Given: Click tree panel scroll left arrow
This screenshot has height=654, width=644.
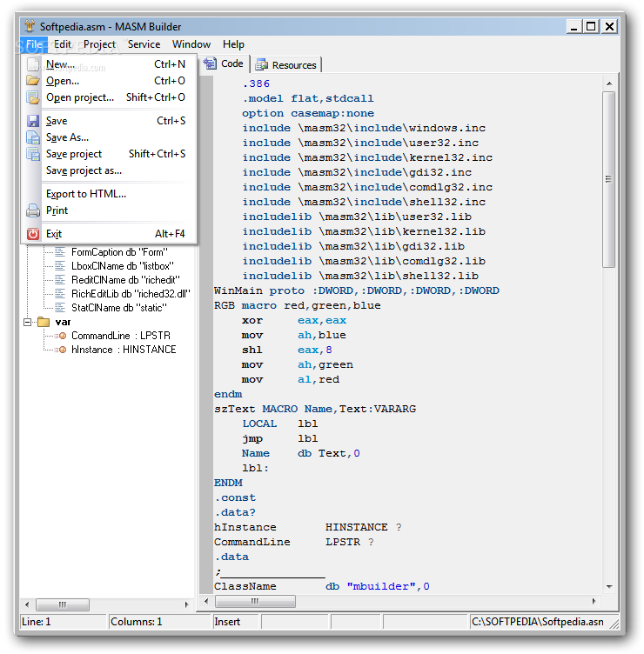Looking at the screenshot, I should (x=27, y=604).
